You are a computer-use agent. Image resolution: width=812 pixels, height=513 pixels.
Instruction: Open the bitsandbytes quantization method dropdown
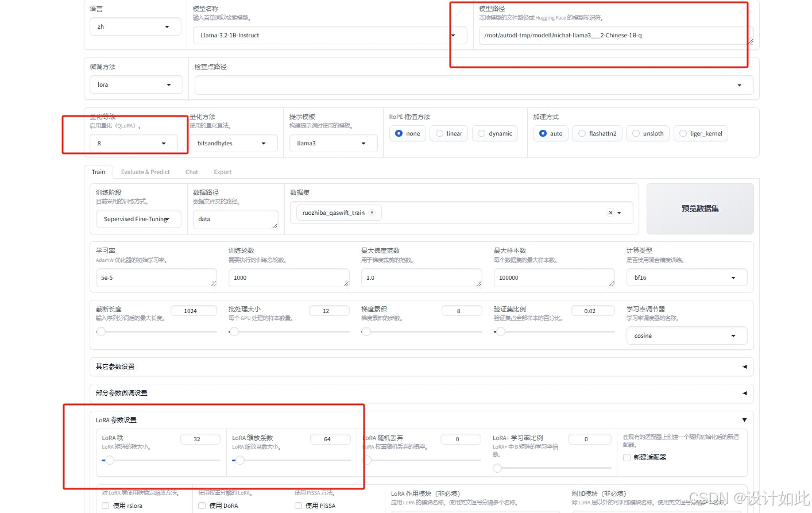coord(233,143)
